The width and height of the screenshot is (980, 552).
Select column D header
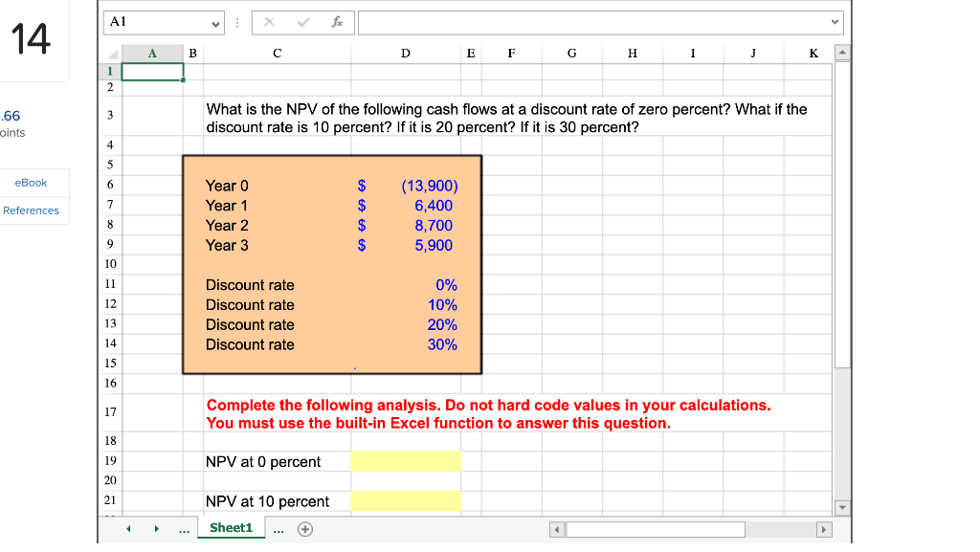[x=406, y=54]
